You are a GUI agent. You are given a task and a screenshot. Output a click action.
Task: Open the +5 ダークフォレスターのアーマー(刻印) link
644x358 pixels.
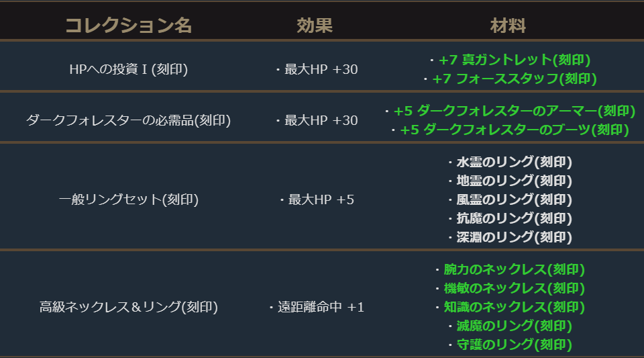514,111
